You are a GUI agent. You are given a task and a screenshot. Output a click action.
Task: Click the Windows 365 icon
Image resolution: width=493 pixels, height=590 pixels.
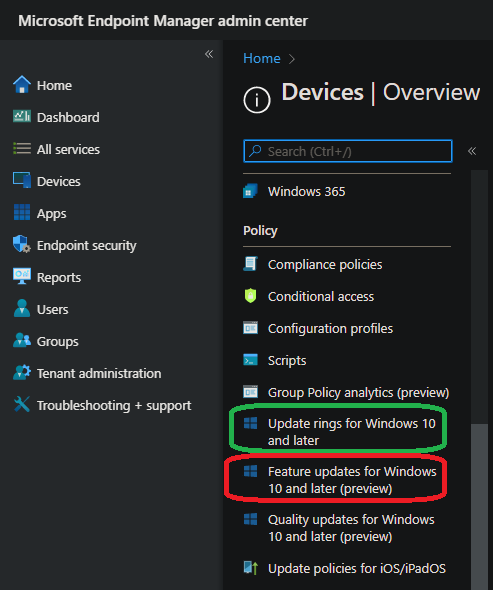tap(250, 191)
